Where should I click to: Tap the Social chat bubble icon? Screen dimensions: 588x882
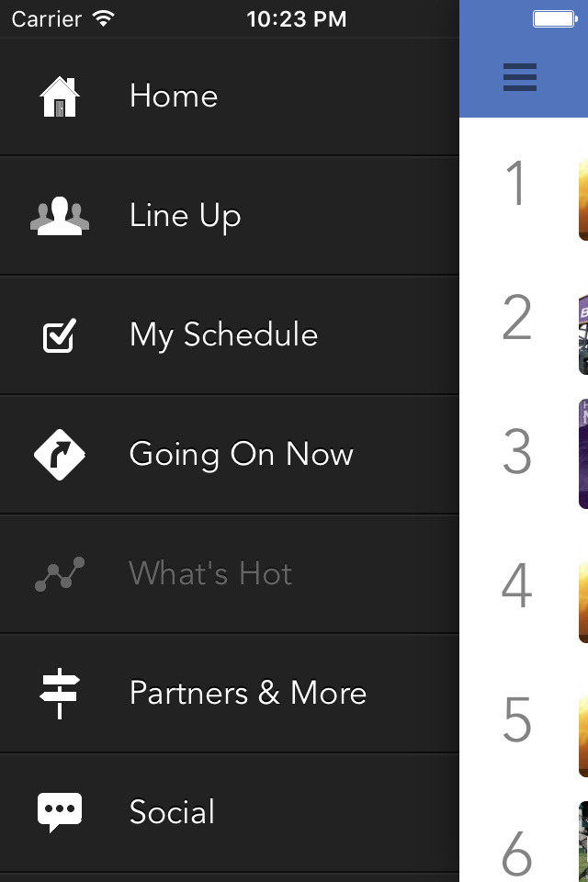click(60, 812)
